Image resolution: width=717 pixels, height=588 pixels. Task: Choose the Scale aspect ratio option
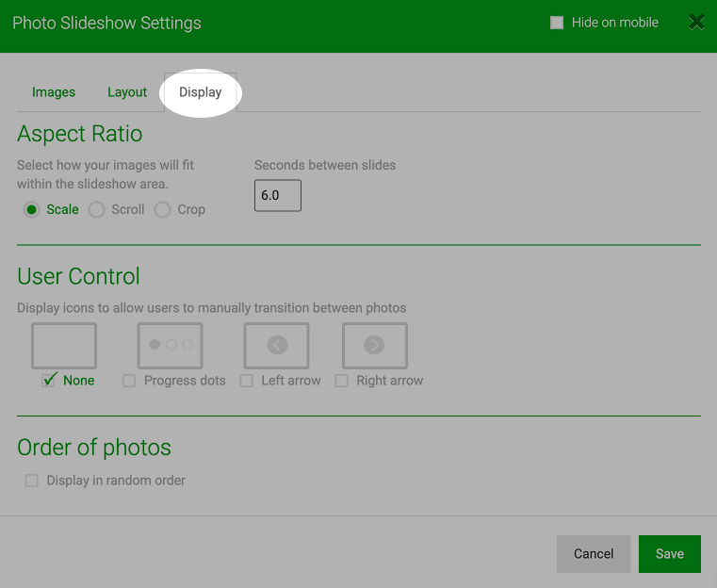pos(31,210)
